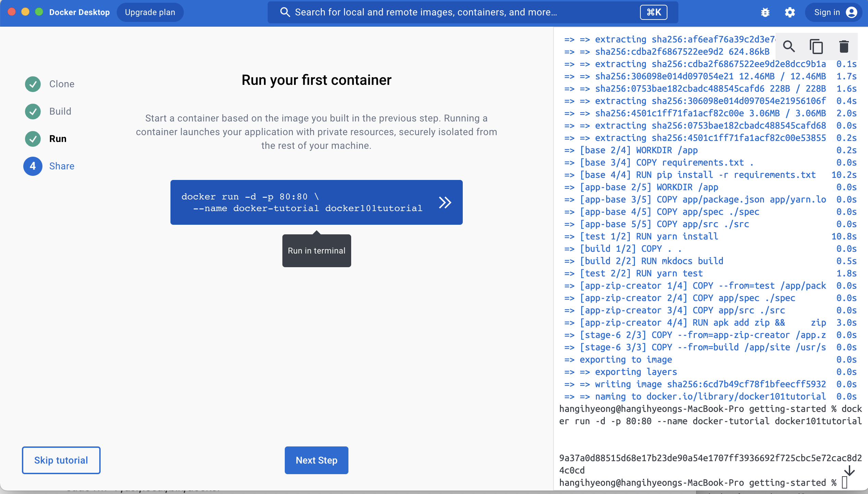Image resolution: width=868 pixels, height=494 pixels.
Task: Click the Run step checkmark
Action: pyautogui.click(x=33, y=139)
